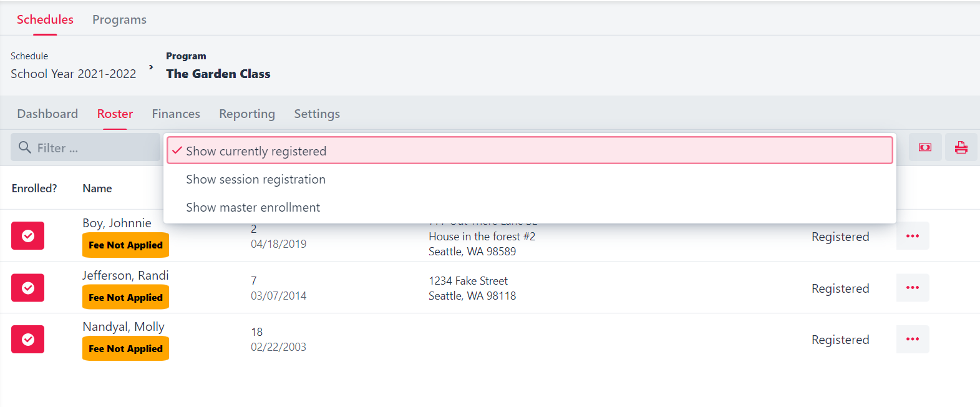Click the checkmark beside Show currently registered
The image size is (980, 407).
(177, 150)
